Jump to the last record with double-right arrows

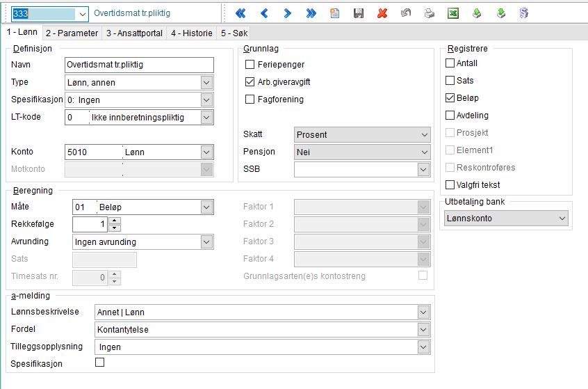(311, 13)
